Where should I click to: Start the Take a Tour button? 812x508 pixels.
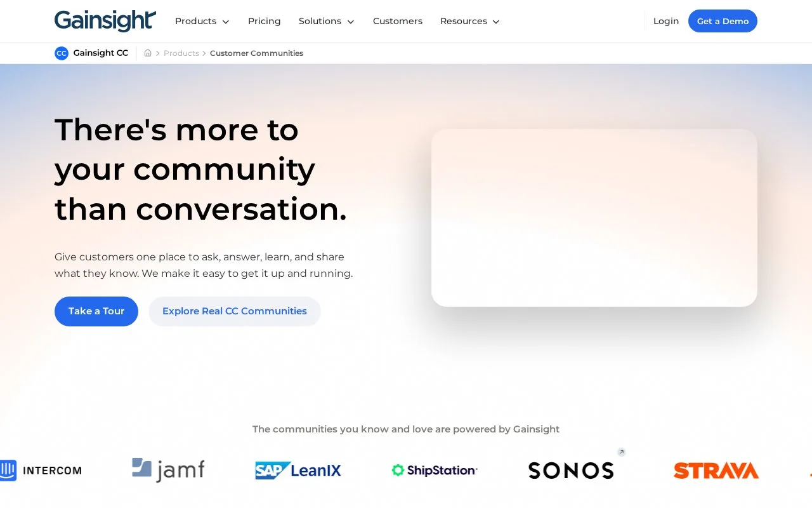(x=96, y=311)
